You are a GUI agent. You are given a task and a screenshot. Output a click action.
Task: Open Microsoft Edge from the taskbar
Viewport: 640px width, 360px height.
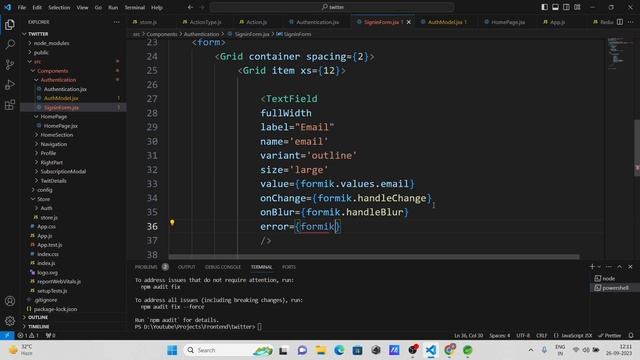click(339, 350)
